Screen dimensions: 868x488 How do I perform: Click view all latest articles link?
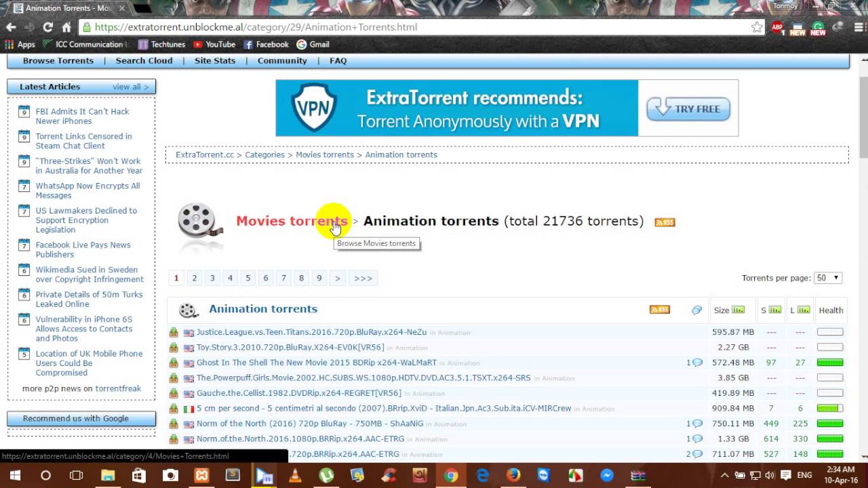click(x=130, y=87)
